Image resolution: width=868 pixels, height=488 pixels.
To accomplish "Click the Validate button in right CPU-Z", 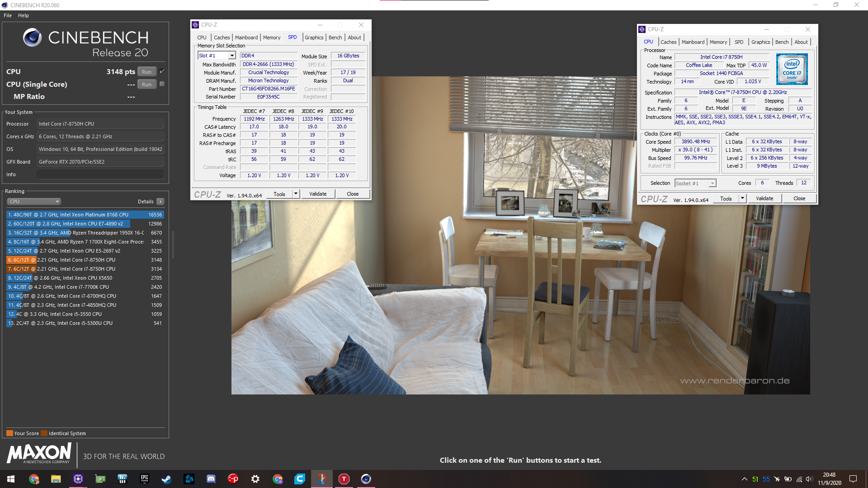I will 763,198.
